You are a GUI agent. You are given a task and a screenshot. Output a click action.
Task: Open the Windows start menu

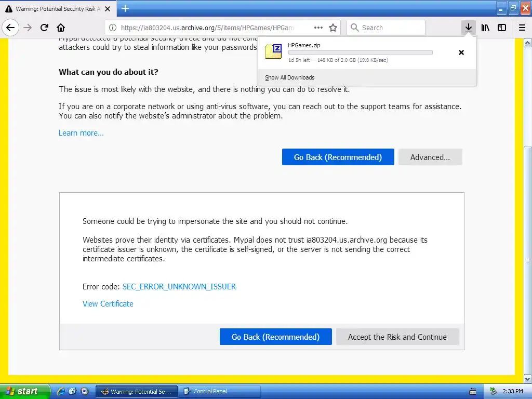coord(25,391)
